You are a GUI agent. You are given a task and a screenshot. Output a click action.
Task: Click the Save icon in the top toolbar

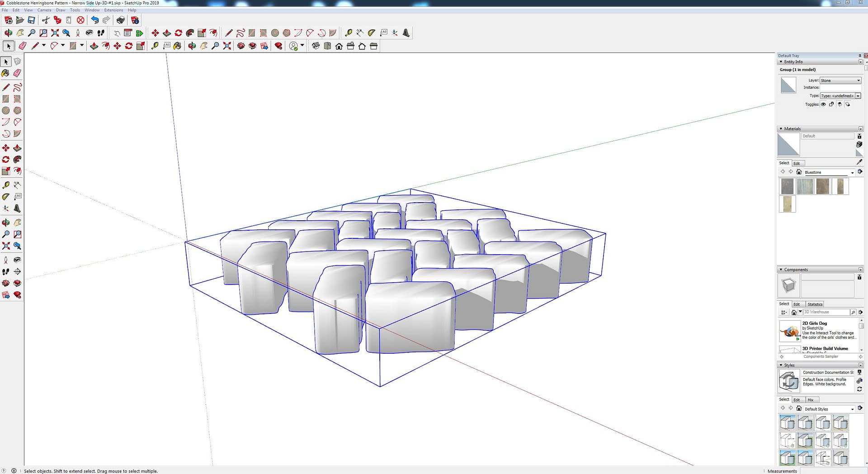(31, 20)
